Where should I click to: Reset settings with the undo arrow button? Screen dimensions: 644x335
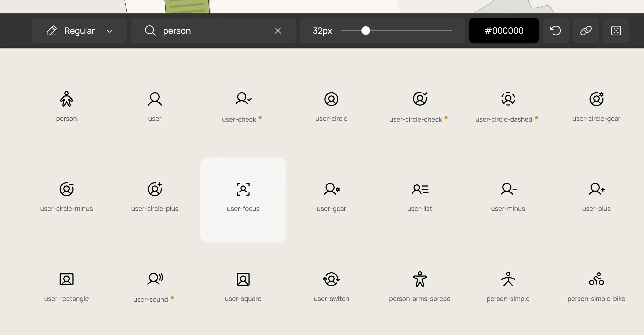[556, 31]
